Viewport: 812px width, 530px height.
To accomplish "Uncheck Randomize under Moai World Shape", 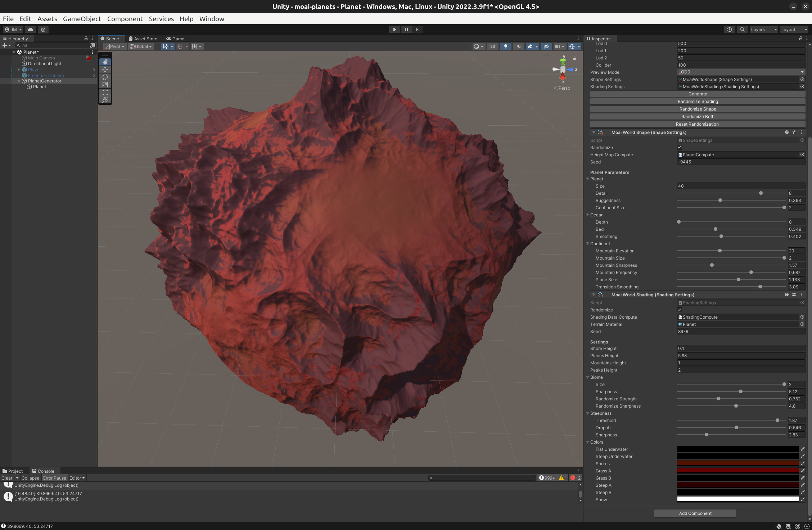I will 680,147.
